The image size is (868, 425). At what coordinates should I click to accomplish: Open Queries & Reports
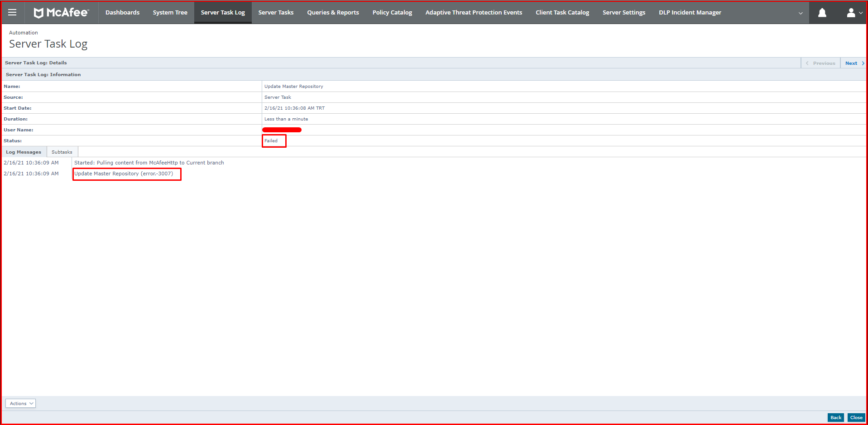click(333, 13)
